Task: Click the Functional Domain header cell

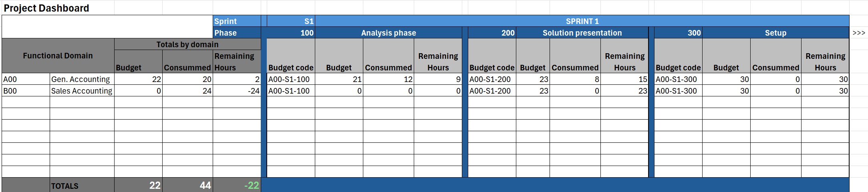Action: tap(58, 56)
